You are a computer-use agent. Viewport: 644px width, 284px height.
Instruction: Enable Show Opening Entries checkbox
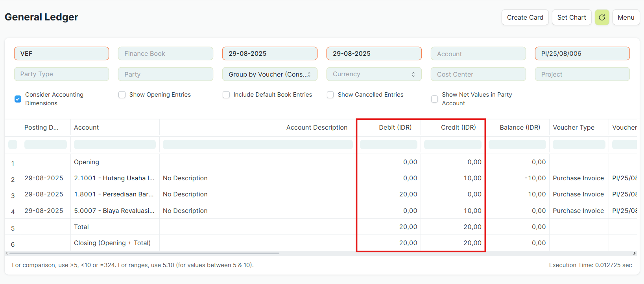[x=122, y=95]
